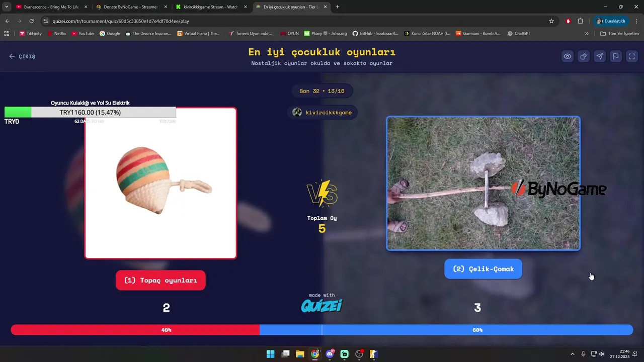The width and height of the screenshot is (644, 362).
Task: Open the Netflix bookmark
Action: [x=57, y=33]
